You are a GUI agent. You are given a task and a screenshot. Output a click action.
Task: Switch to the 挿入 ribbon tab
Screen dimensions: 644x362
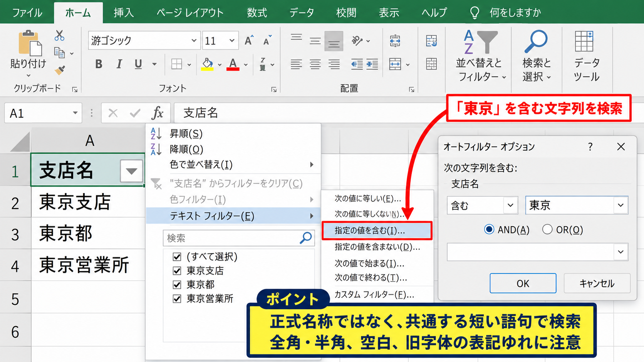124,13
